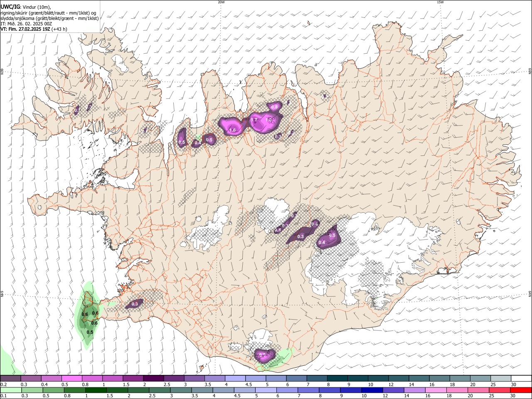Click the light lavender swatch labeled 4 in upper scale
The width and height of the screenshot is (532, 399).
pos(235,379)
